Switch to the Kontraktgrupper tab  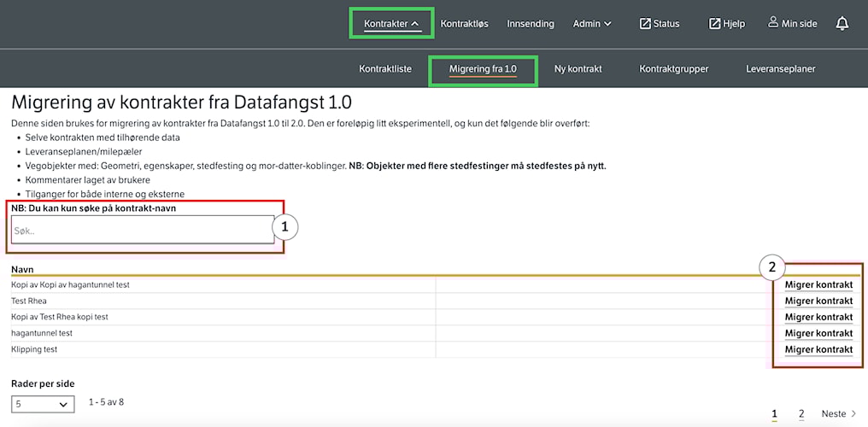(673, 68)
